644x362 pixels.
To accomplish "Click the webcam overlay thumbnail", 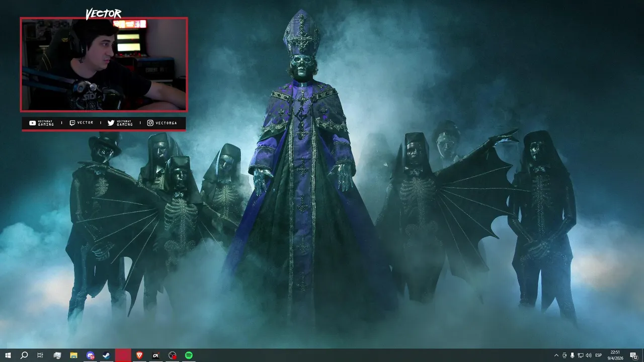I will [x=104, y=64].
